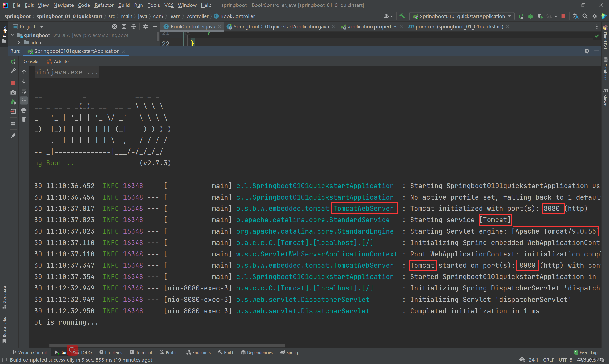This screenshot has width=609, height=364.
Task: Open the Refactor menu
Action: 104,5
